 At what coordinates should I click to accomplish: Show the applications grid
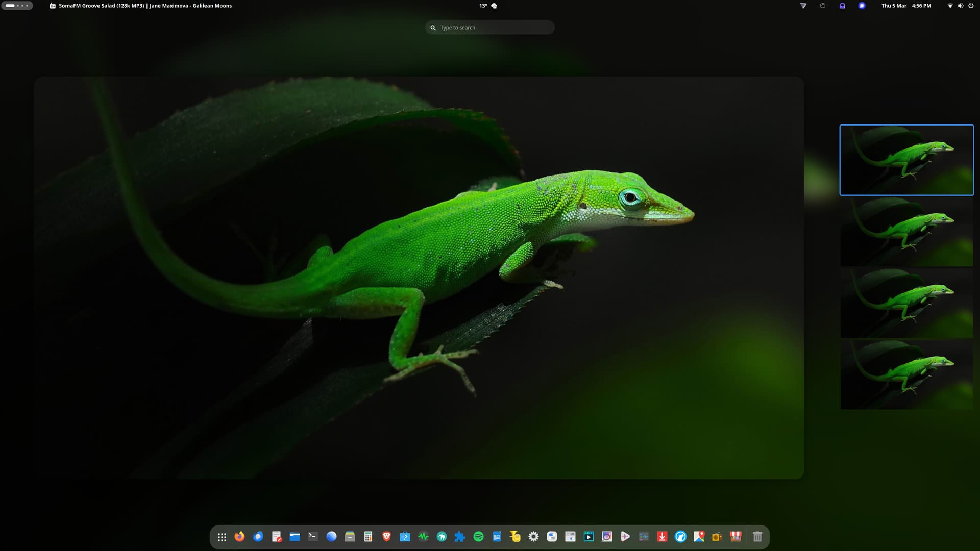(222, 537)
